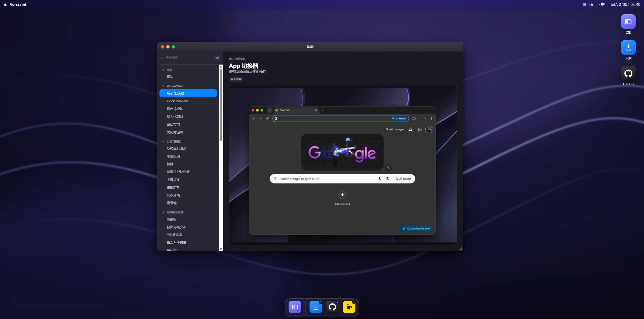Select 平滑滚动 in the sidebar
This screenshot has width=644, height=319.
coord(188,156)
